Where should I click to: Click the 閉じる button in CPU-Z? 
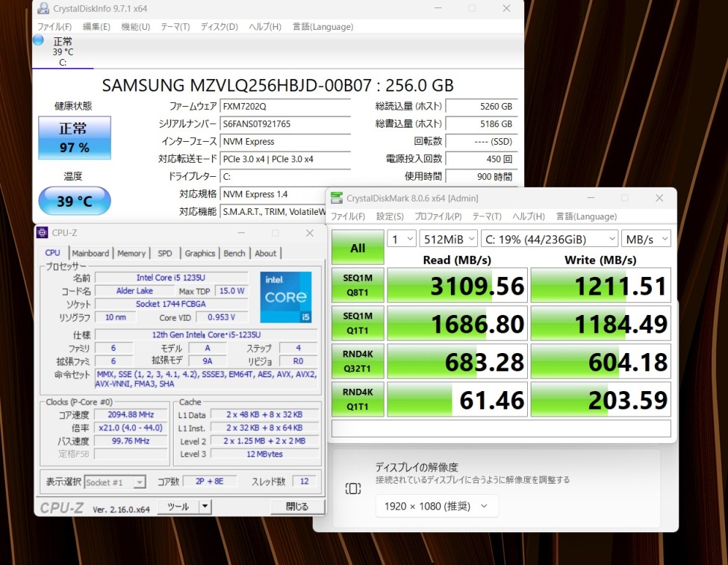click(x=296, y=507)
